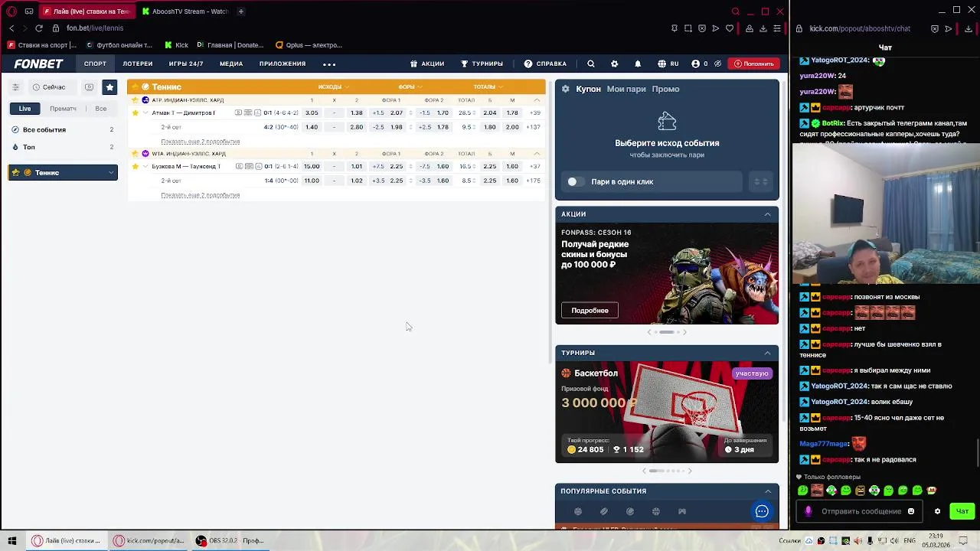
Task: Click the green Чат send button
Action: click(x=962, y=511)
